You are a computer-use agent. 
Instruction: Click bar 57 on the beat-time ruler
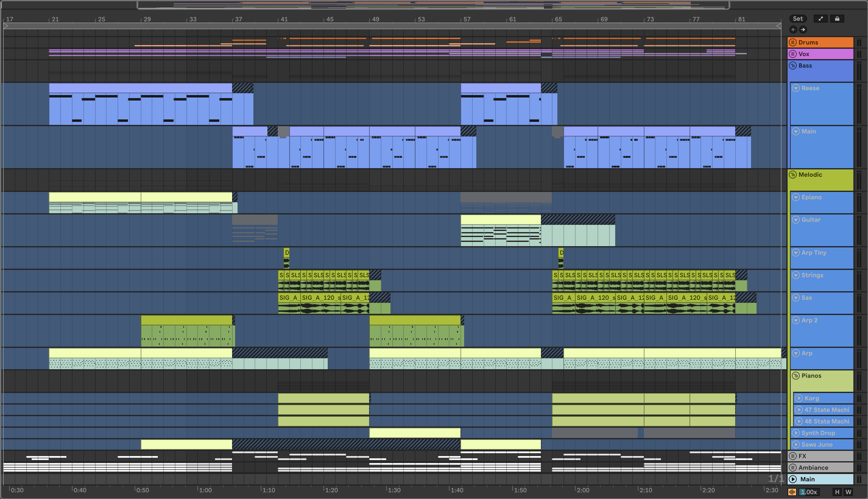(x=467, y=19)
